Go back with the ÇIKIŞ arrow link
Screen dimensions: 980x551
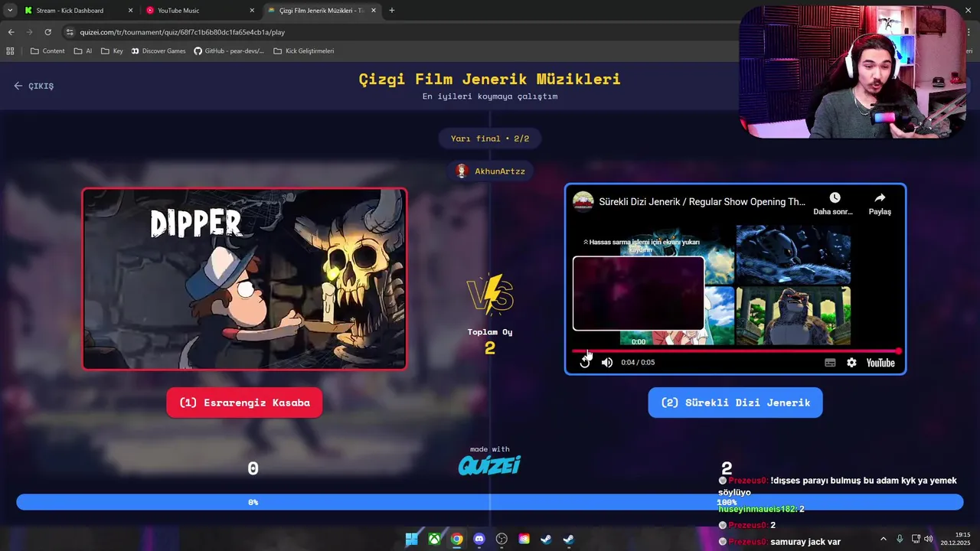tap(34, 86)
